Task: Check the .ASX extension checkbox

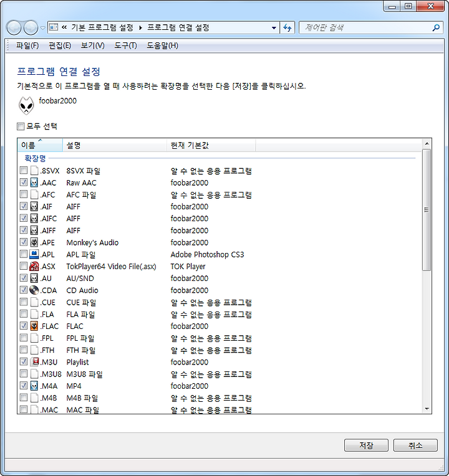Action: 24,265
